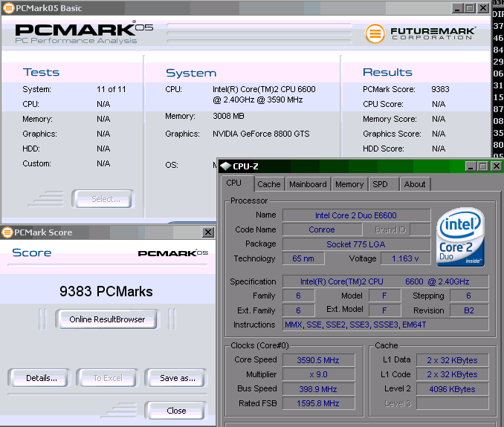504x427 pixels.
Task: Click the PCMARK05 logo in Score window
Action: point(173,253)
